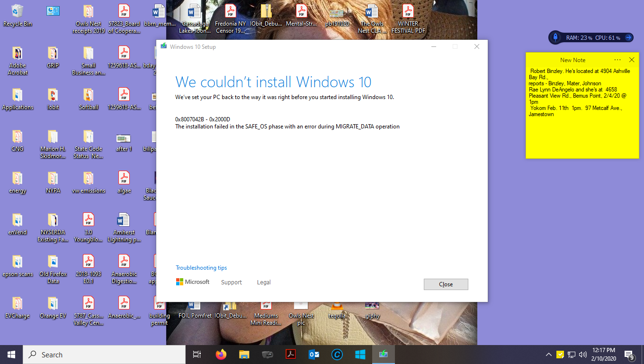Select the Iobit folder icon
This screenshot has height=364, width=644.
(53, 99)
